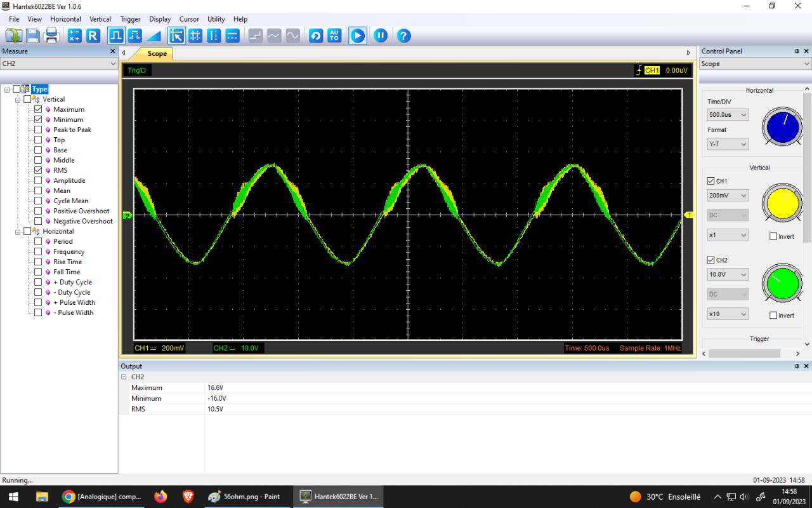Open the Display menu
Screen dimensions: 812x508
click(x=160, y=19)
